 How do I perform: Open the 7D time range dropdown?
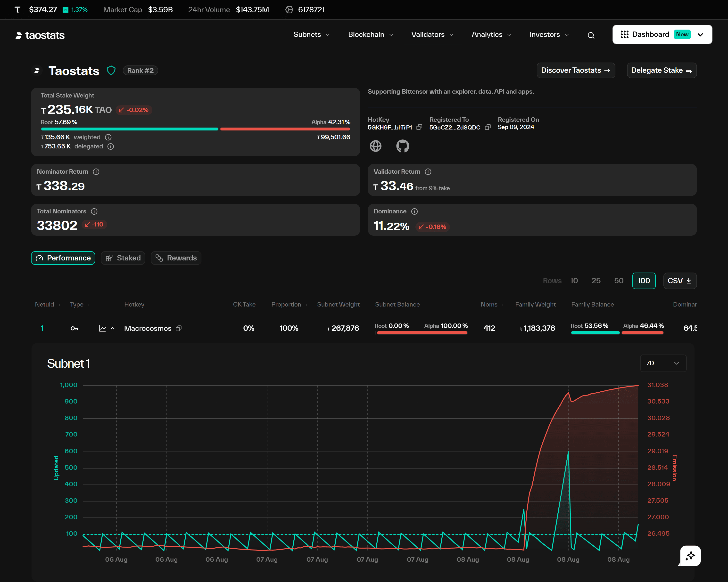663,363
